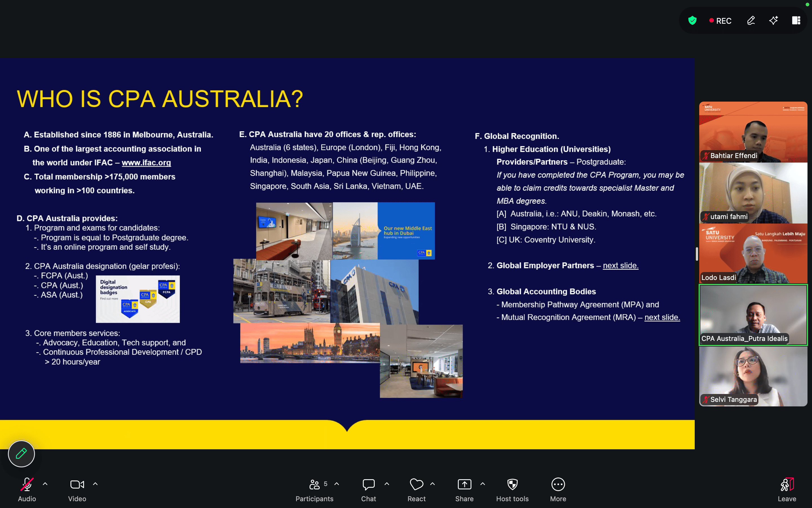Expand participants options arrow
812x508 pixels.
click(337, 484)
